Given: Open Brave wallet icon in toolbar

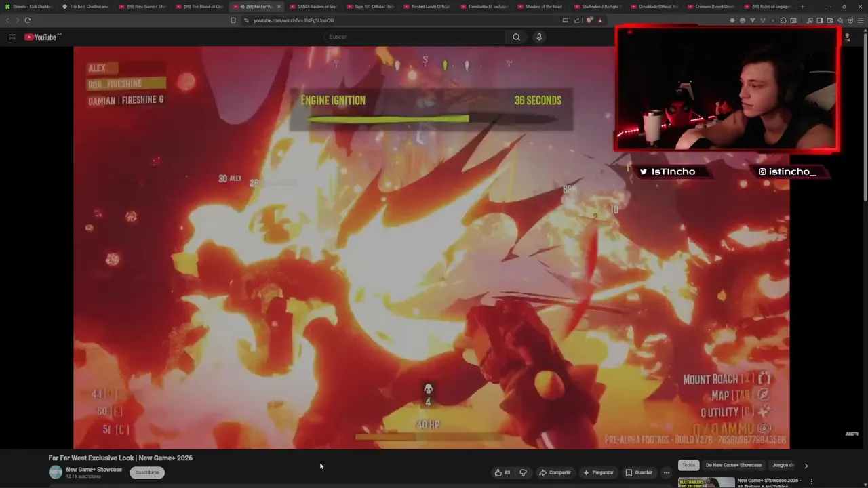Looking at the screenshot, I should (x=830, y=20).
